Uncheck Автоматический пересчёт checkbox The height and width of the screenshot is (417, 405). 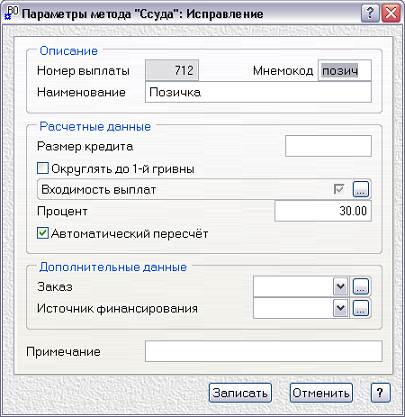point(43,233)
